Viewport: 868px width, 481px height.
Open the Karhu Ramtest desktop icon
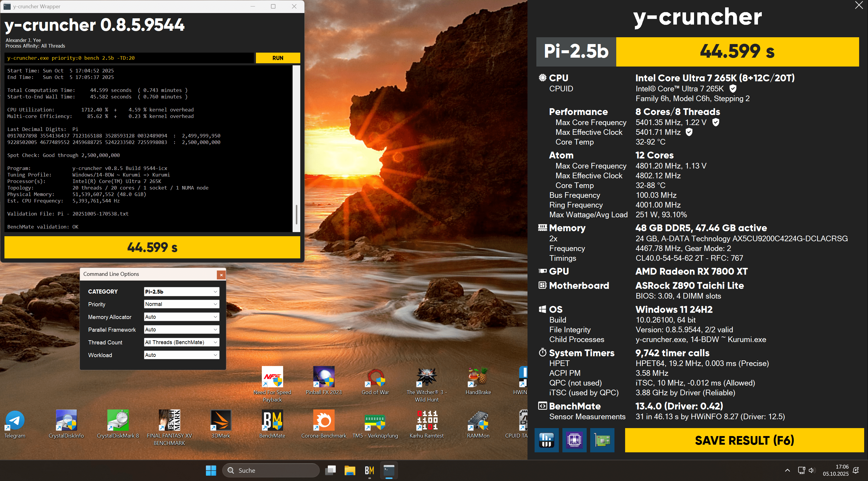point(427,420)
